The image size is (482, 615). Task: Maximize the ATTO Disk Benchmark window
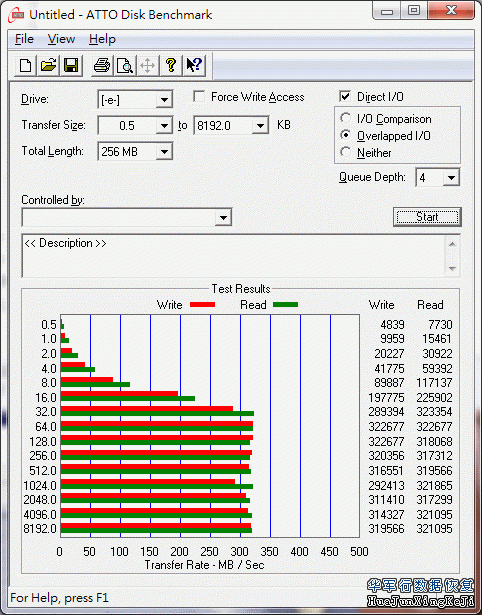[414, 11]
